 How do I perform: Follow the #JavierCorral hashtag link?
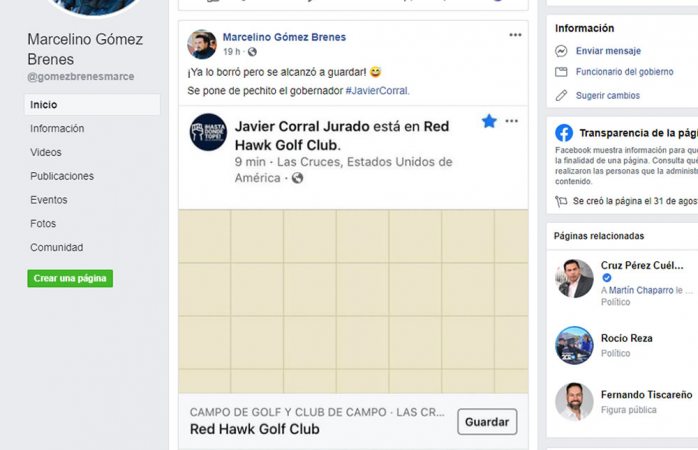[377, 91]
